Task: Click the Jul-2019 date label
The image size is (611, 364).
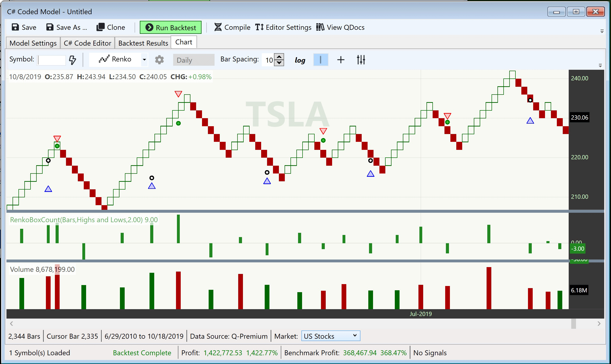Action: [x=421, y=314]
